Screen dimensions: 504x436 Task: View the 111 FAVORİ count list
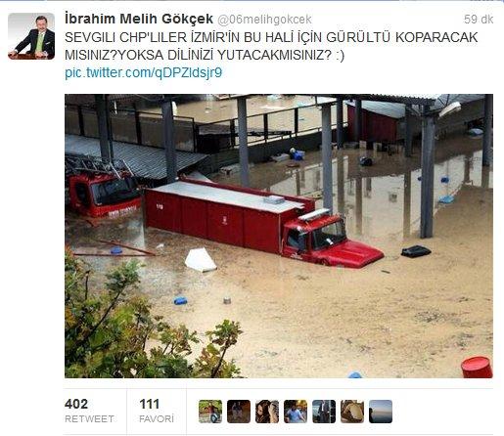pos(157,411)
